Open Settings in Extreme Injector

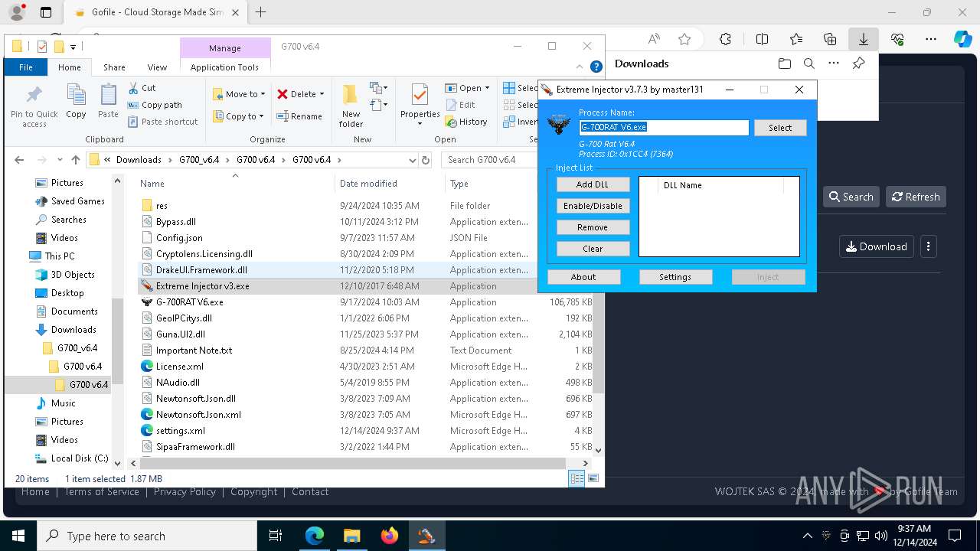click(x=675, y=277)
